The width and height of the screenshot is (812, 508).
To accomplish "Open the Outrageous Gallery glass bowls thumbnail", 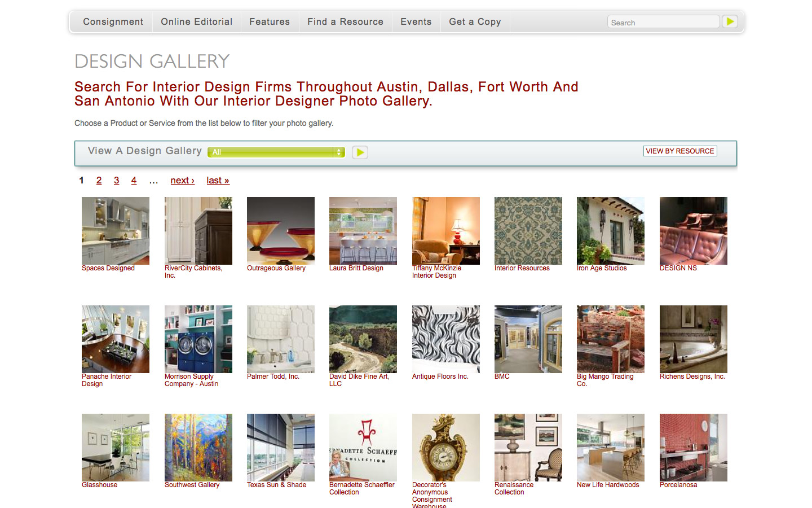I will click(281, 231).
